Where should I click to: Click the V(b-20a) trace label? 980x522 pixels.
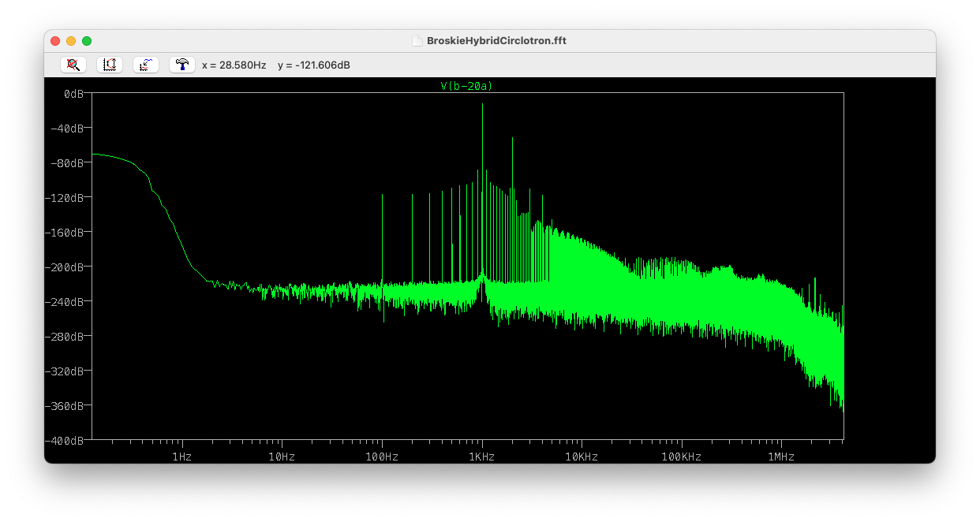466,86
